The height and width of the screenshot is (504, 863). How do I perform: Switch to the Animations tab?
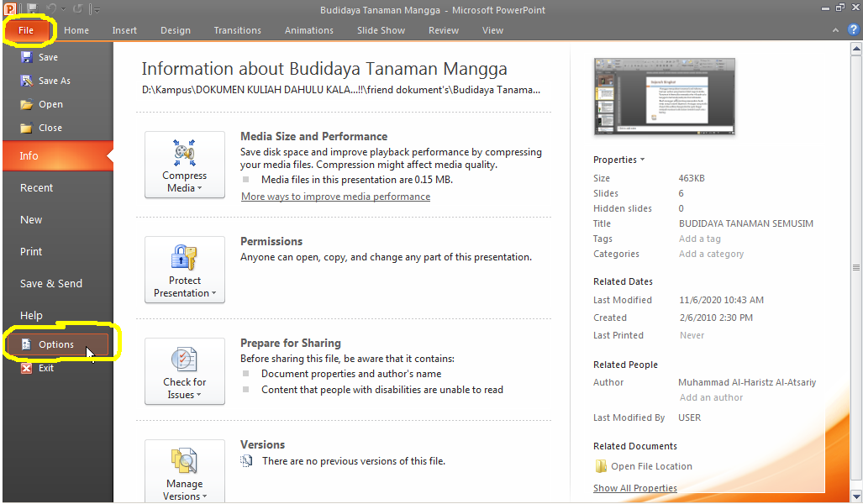click(x=308, y=30)
